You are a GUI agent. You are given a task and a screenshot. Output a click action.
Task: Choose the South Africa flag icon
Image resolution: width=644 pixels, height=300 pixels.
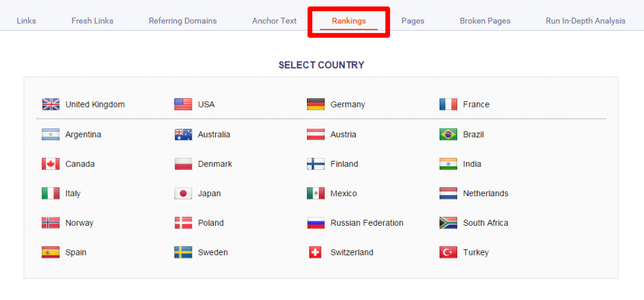(x=448, y=223)
